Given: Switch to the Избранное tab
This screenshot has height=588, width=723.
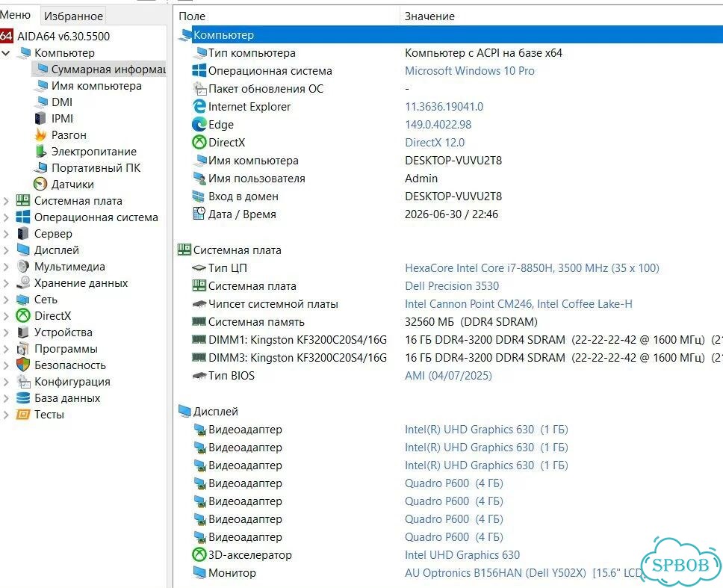Looking at the screenshot, I should pos(73,16).
